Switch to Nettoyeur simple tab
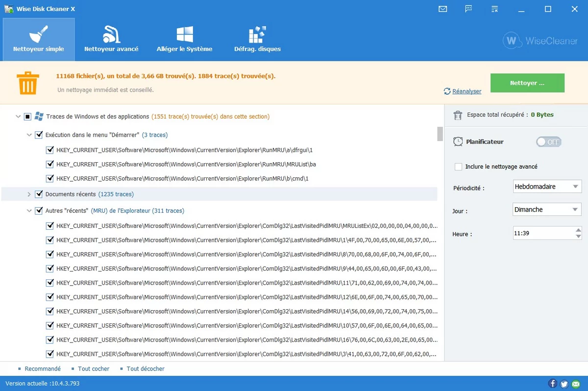 click(39, 39)
